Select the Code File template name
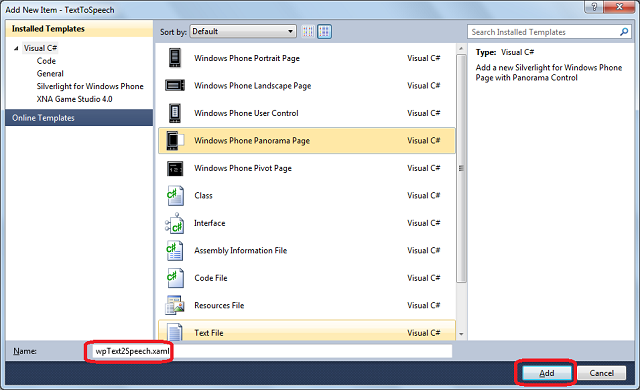640x390 pixels. [211, 278]
